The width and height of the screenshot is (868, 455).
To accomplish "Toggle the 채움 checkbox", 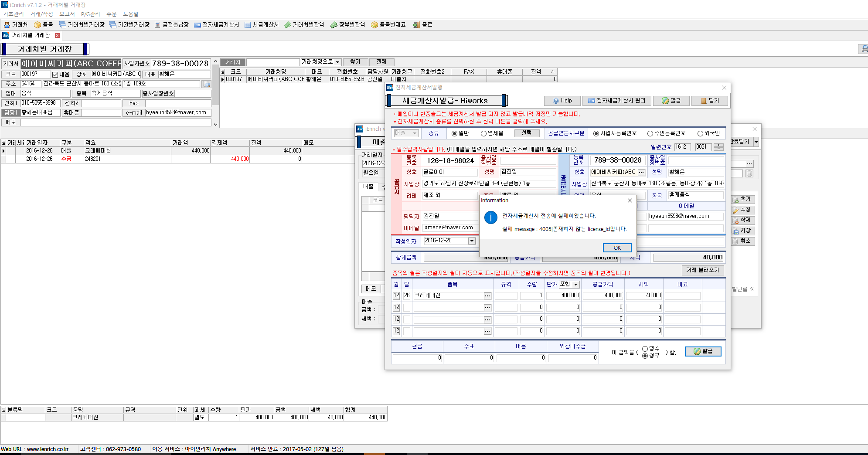I will coord(55,75).
